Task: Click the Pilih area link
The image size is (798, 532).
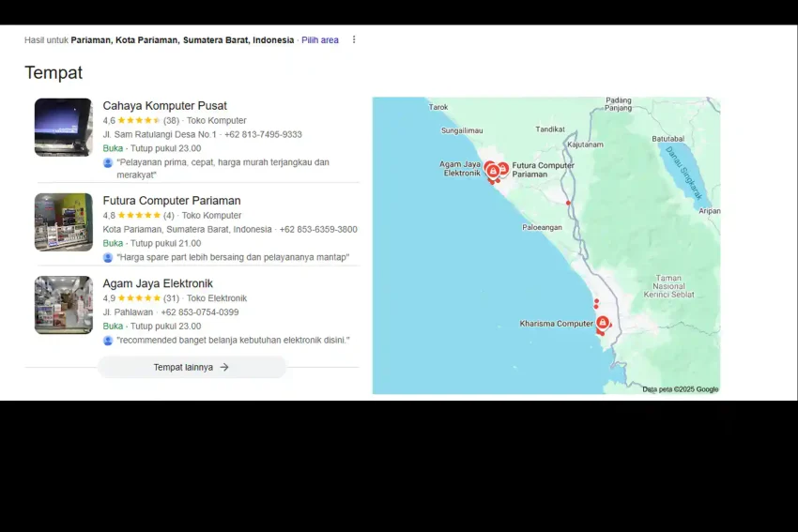Action: click(x=319, y=40)
